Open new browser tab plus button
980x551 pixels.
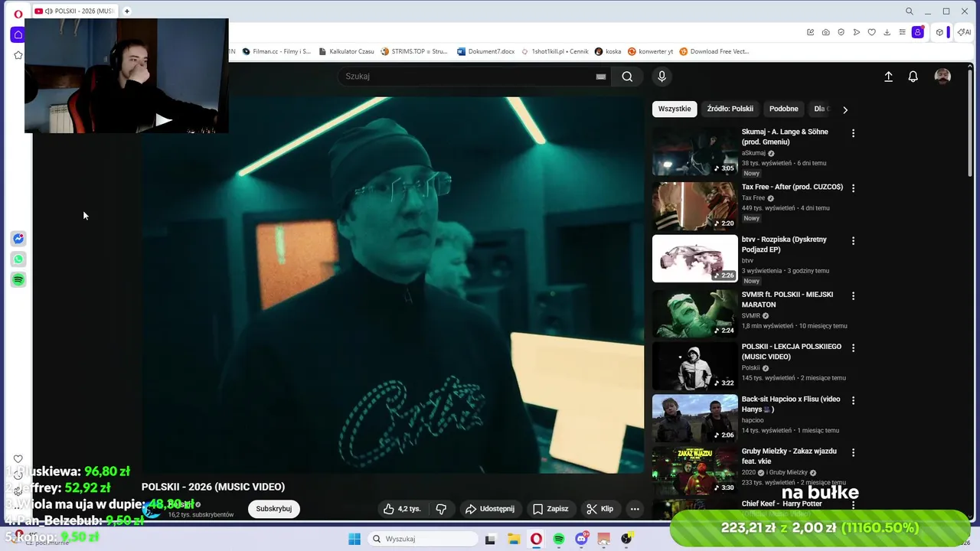[127, 11]
